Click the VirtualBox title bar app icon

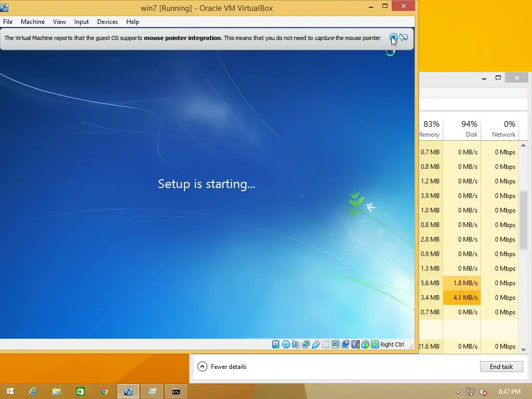(4, 7)
